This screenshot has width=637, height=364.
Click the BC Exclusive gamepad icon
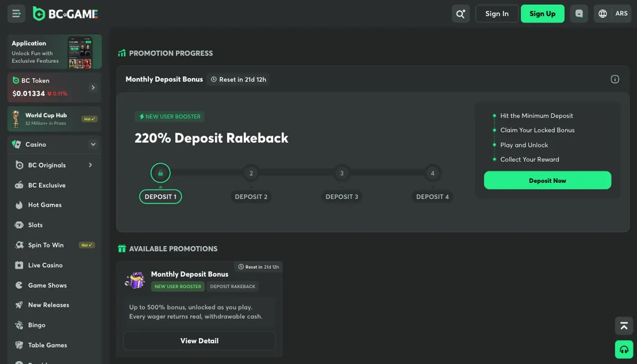click(x=19, y=185)
